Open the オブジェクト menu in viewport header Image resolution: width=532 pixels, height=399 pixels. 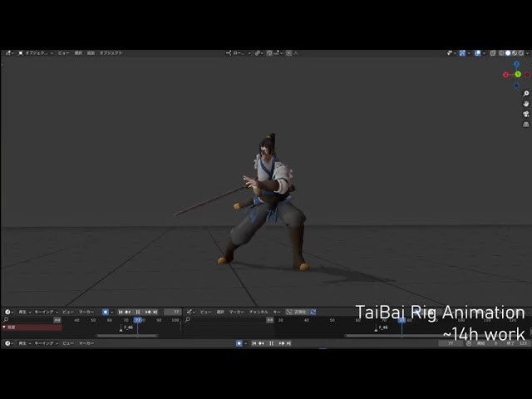coord(111,53)
